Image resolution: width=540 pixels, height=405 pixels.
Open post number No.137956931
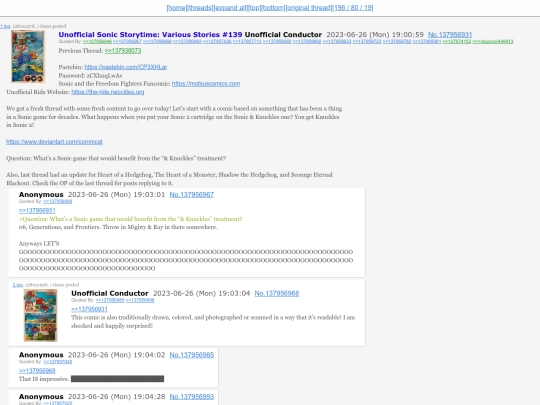(x=450, y=34)
